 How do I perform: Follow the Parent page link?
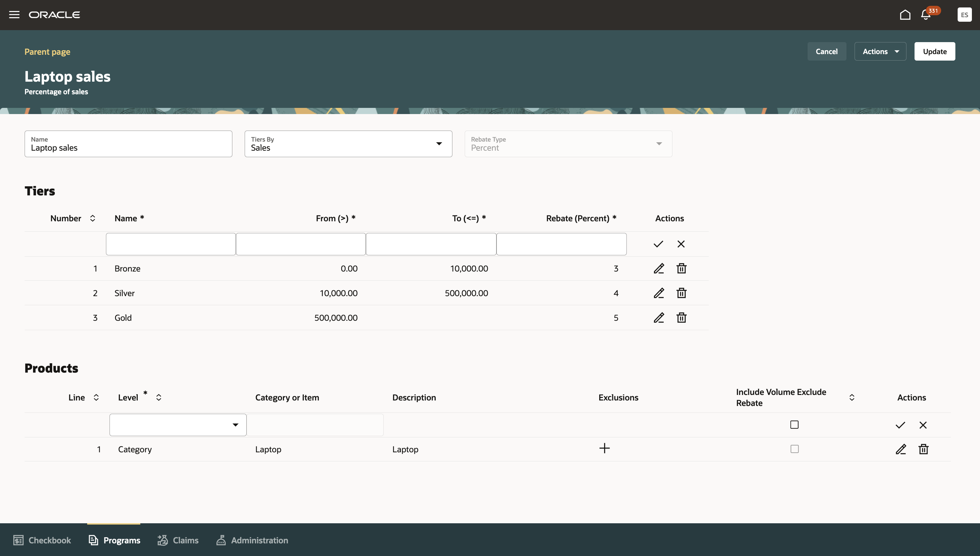(47, 52)
